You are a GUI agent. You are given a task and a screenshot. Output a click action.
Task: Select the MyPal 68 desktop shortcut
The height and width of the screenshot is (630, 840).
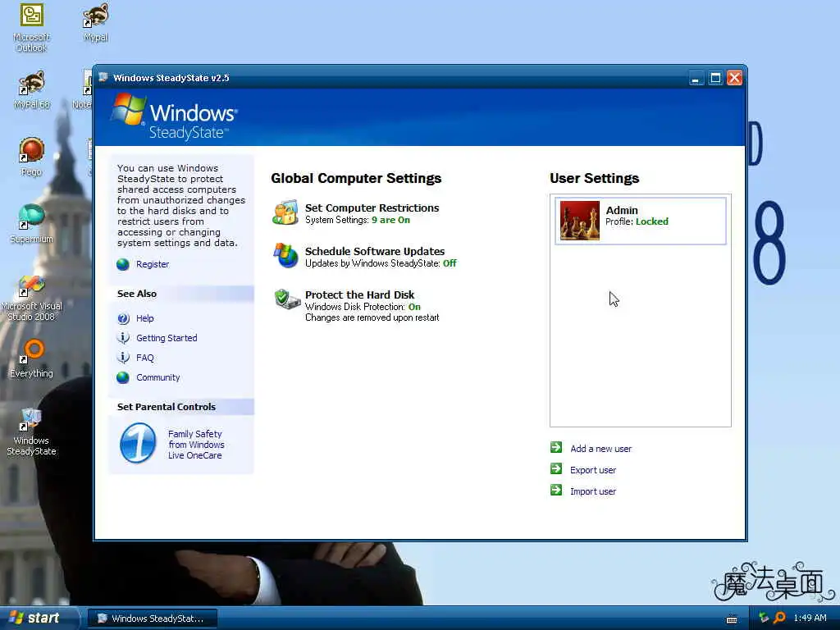[x=32, y=90]
